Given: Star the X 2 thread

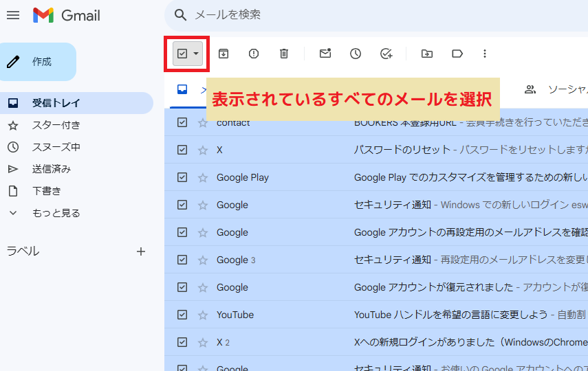Looking at the screenshot, I should point(203,342).
